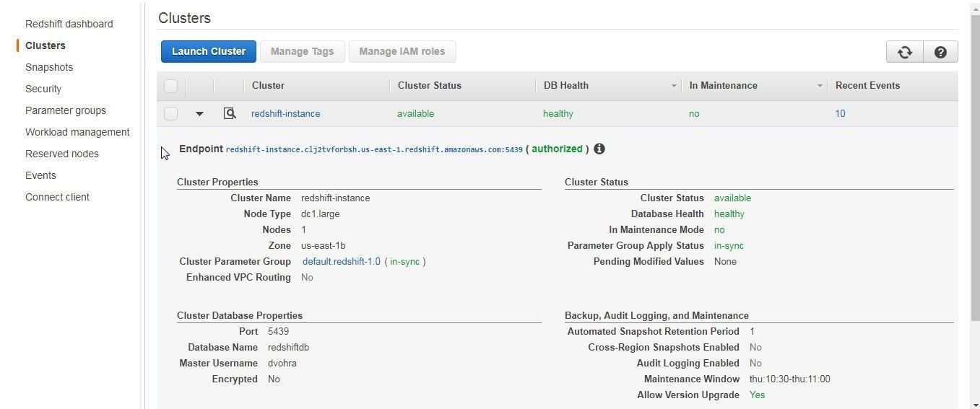This screenshot has height=409, width=980.
Task: Click the magnifier icon for redshift-instance
Action: (x=230, y=113)
